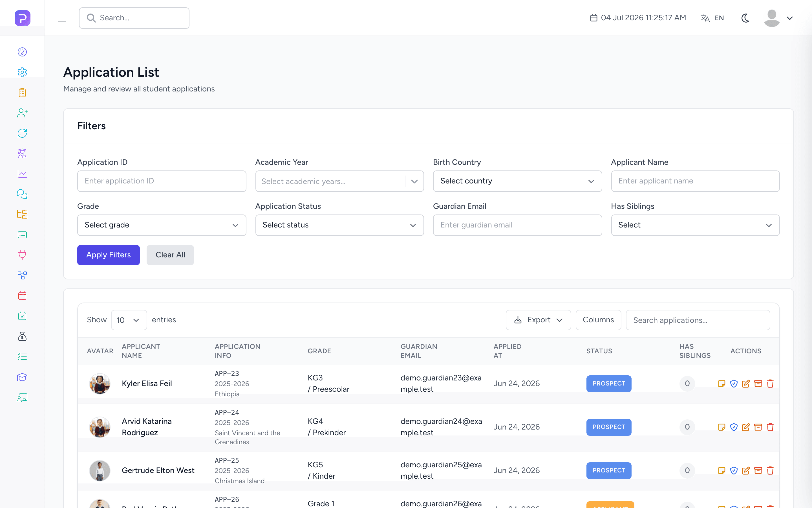The width and height of the screenshot is (812, 508).
Task: Open the graduation cap icon in sidebar
Action: point(22,377)
